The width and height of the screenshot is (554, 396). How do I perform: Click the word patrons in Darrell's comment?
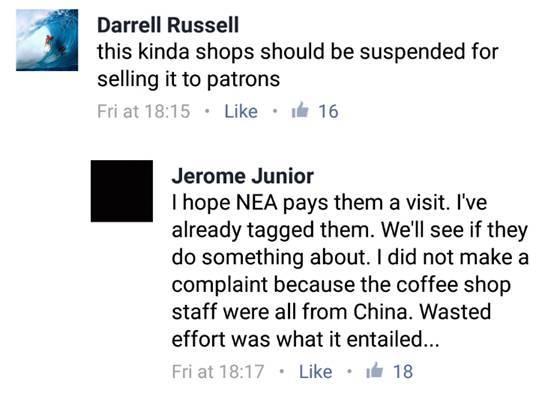point(243,79)
